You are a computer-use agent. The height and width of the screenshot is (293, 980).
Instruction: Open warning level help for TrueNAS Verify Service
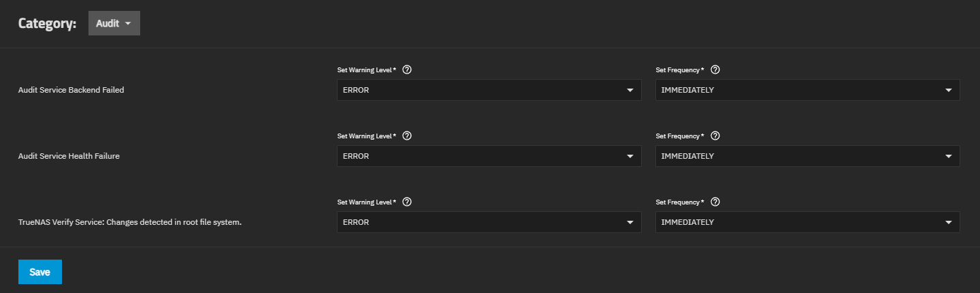tap(407, 202)
